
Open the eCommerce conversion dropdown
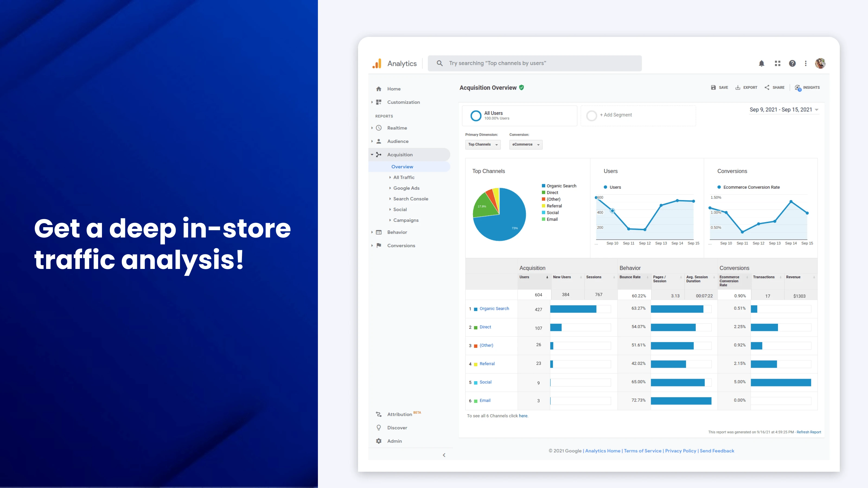525,145
